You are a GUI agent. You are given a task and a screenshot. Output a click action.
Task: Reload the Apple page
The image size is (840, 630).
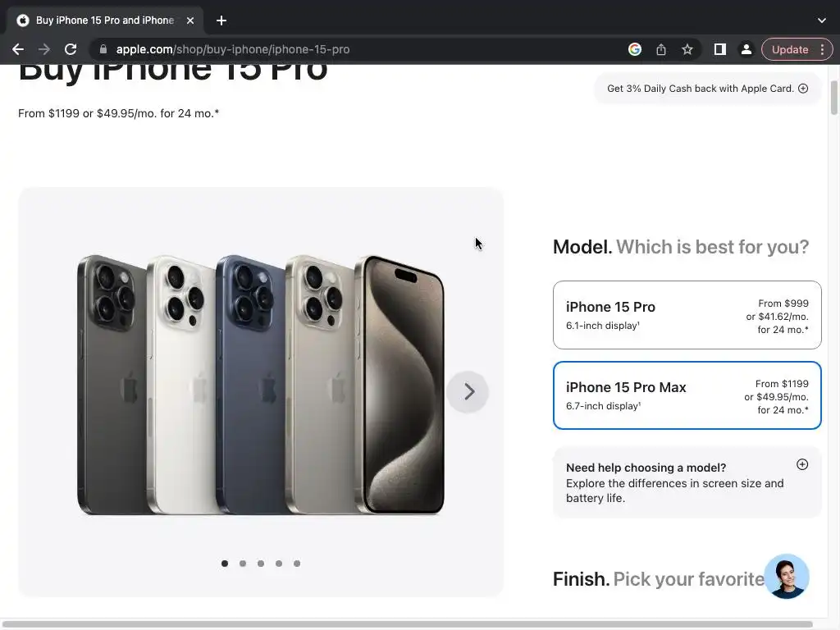(x=71, y=49)
